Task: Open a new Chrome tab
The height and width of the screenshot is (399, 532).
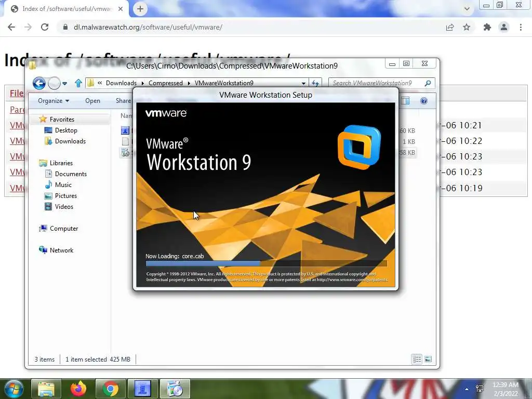Action: coord(140,9)
